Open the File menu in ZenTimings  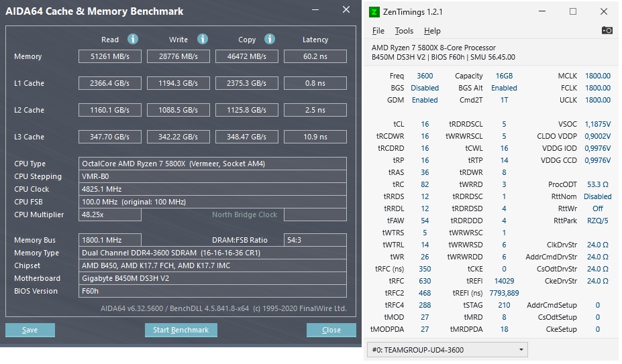pos(378,31)
